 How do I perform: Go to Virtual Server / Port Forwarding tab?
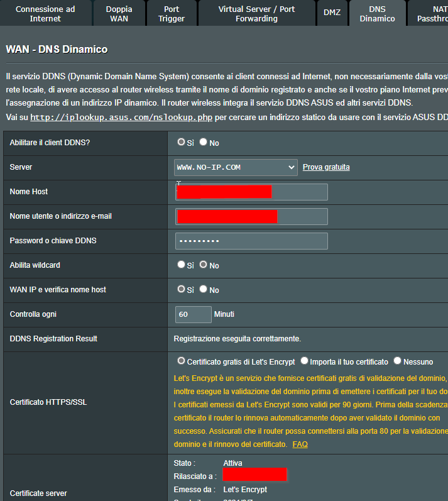(256, 13)
